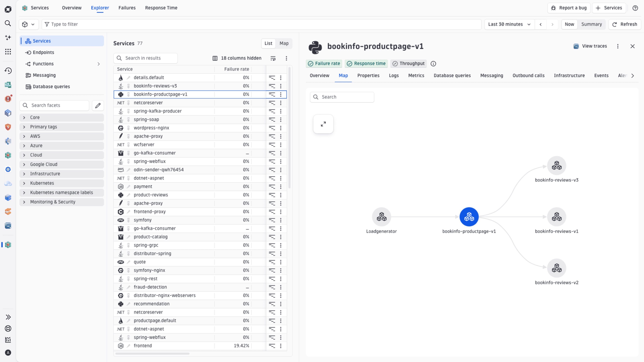Select the Loadgenerator map node
The width and height of the screenshot is (644, 362).
tap(382, 217)
